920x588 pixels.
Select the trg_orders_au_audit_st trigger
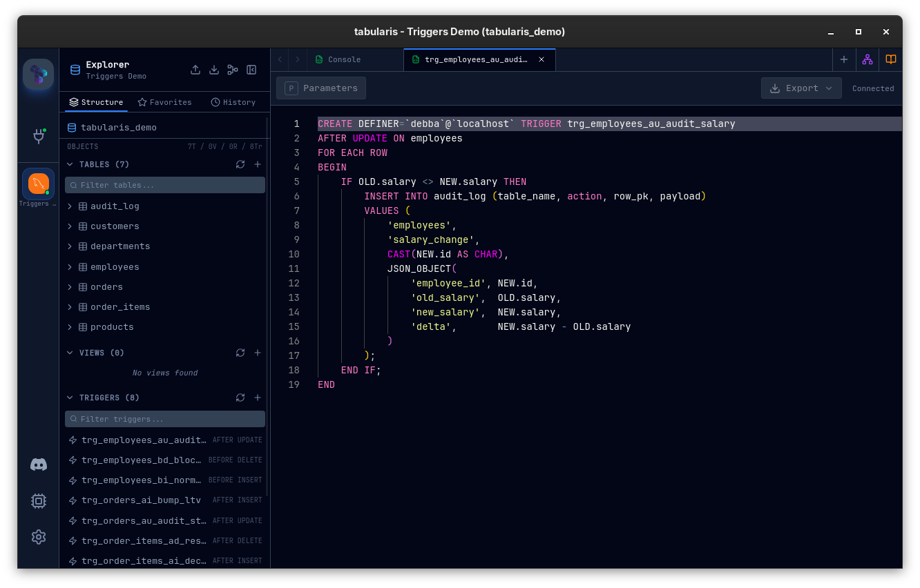165,520
